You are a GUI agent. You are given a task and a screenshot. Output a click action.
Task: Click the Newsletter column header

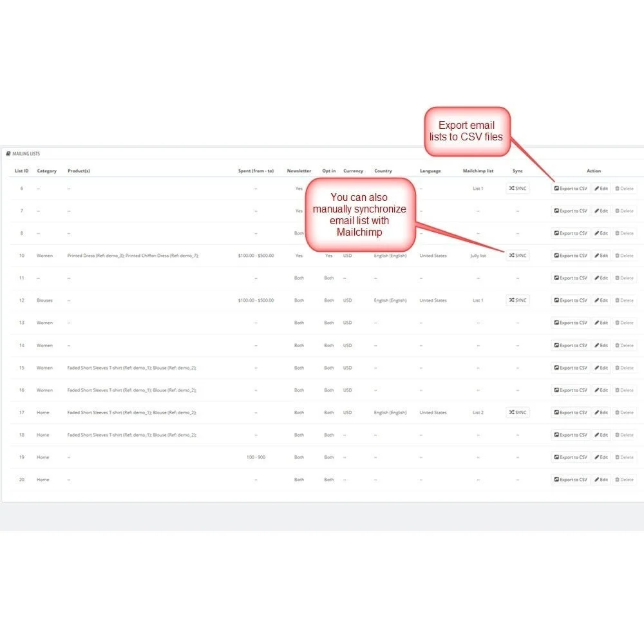tap(299, 171)
